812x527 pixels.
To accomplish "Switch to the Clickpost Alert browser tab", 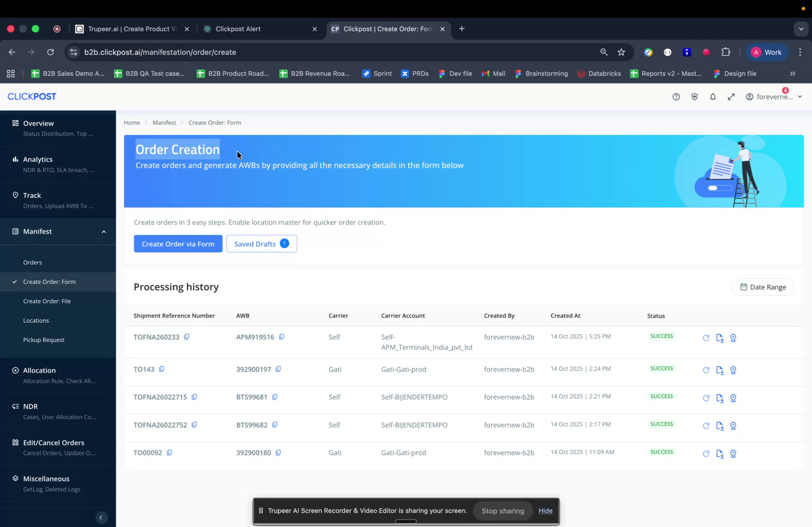I will coord(239,29).
